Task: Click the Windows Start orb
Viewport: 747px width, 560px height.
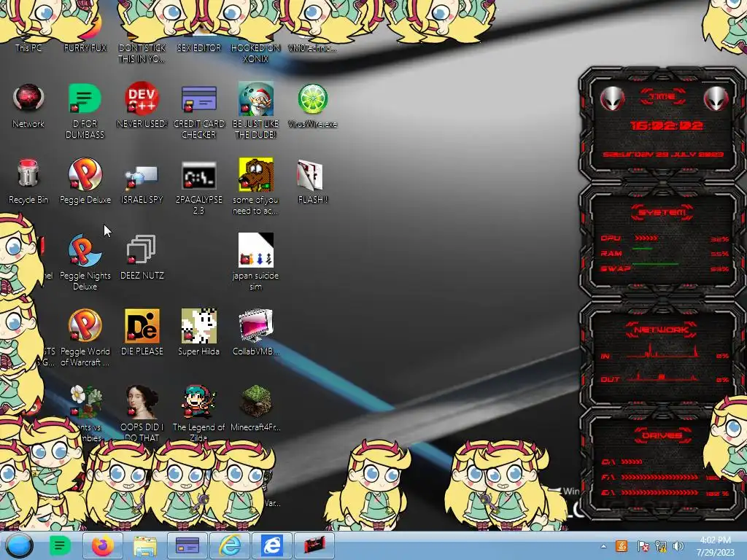Action: click(x=19, y=545)
